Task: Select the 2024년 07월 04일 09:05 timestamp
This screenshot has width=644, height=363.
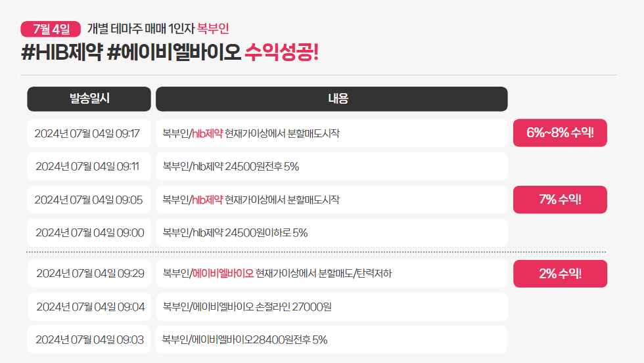Action: pyautogui.click(x=89, y=200)
